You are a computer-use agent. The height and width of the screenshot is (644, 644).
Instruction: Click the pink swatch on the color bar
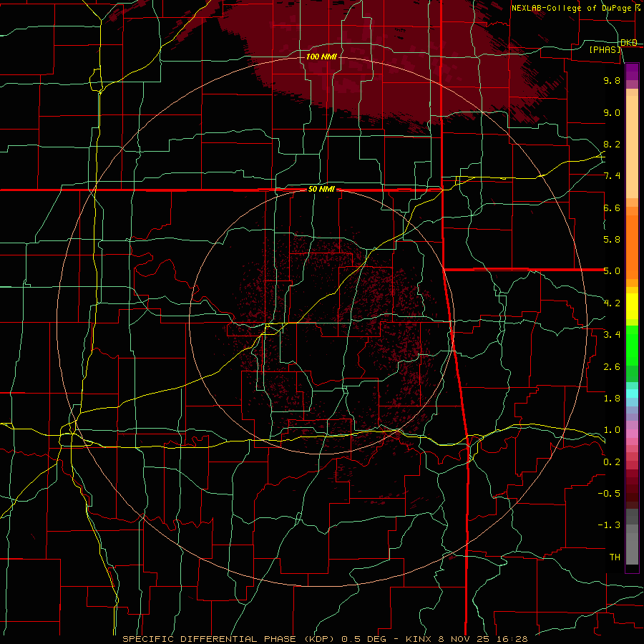click(632, 434)
